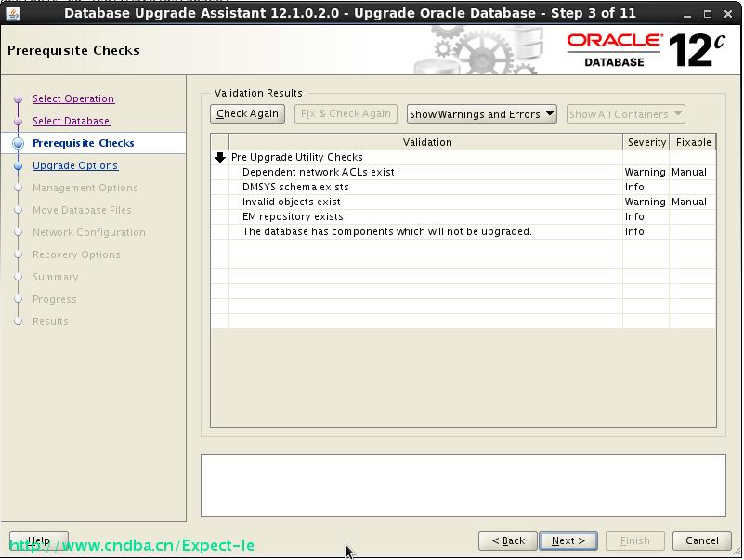Click the Check Again button
The width and height of the screenshot is (744, 560).
click(x=247, y=114)
